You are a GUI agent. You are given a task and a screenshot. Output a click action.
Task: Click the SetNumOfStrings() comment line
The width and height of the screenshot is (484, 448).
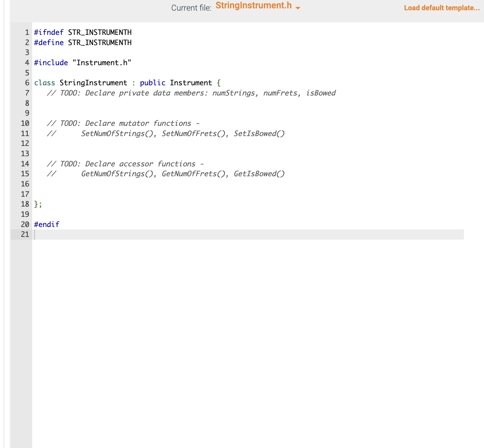click(x=166, y=133)
